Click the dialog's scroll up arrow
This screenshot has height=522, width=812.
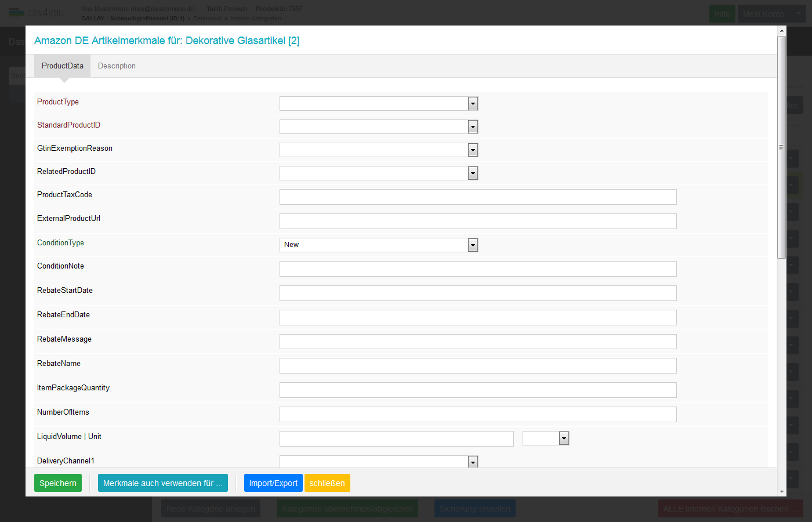[x=782, y=31]
